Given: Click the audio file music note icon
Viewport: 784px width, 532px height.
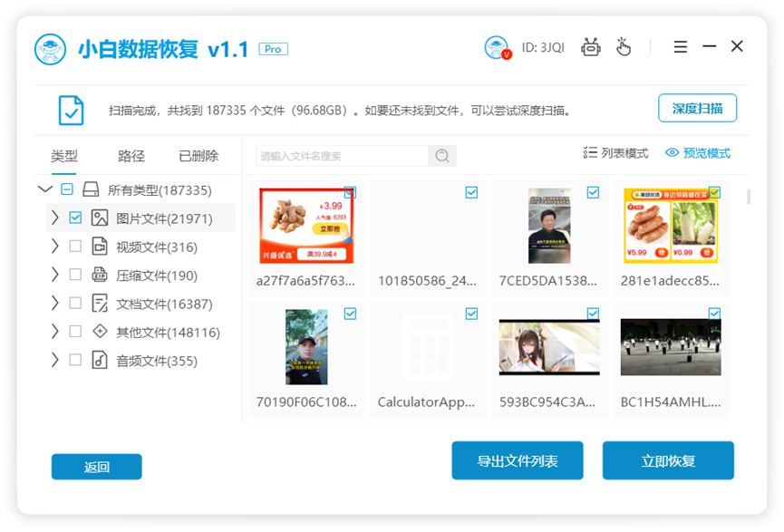Looking at the screenshot, I should [x=100, y=360].
